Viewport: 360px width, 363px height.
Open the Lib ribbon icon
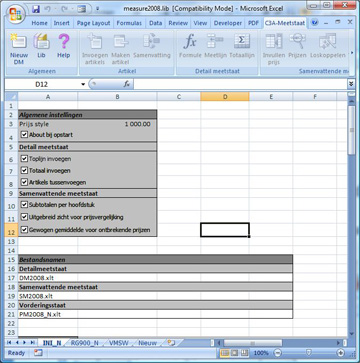41,46
